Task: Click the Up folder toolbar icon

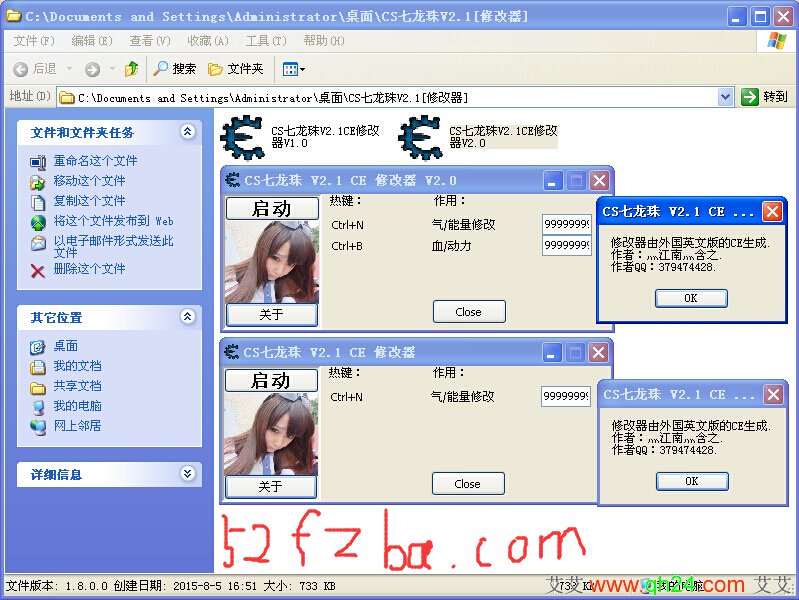Action: coord(131,69)
